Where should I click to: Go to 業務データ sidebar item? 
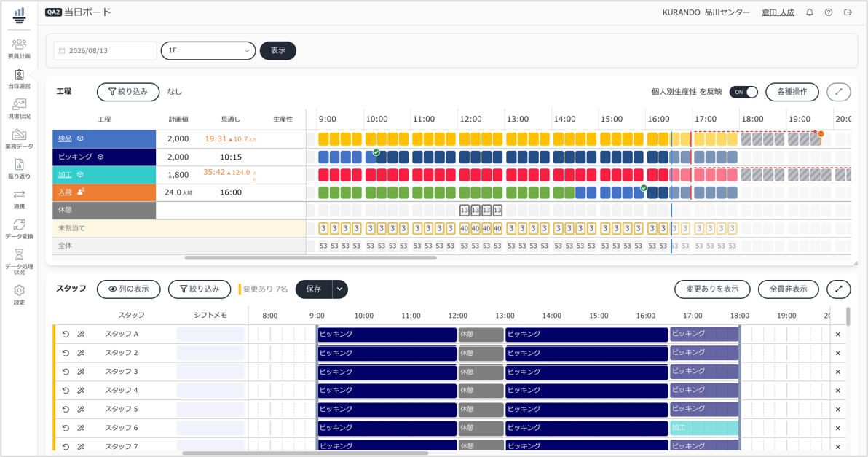click(x=19, y=138)
